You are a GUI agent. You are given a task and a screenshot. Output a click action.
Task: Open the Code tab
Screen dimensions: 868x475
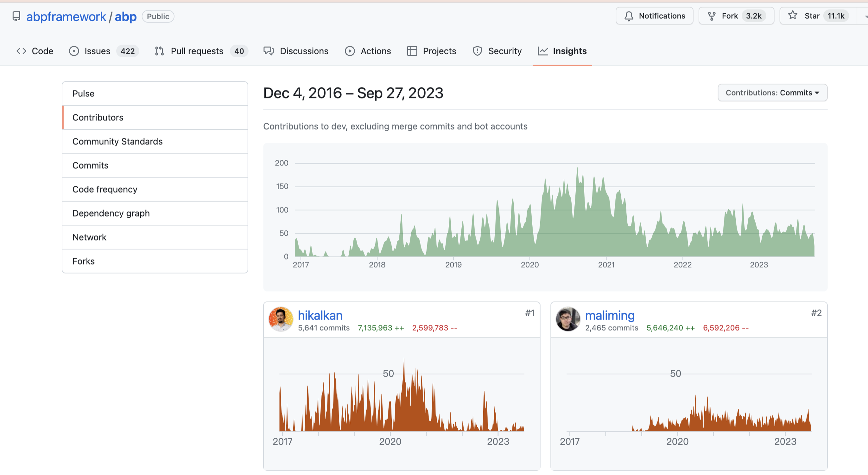[x=35, y=51]
